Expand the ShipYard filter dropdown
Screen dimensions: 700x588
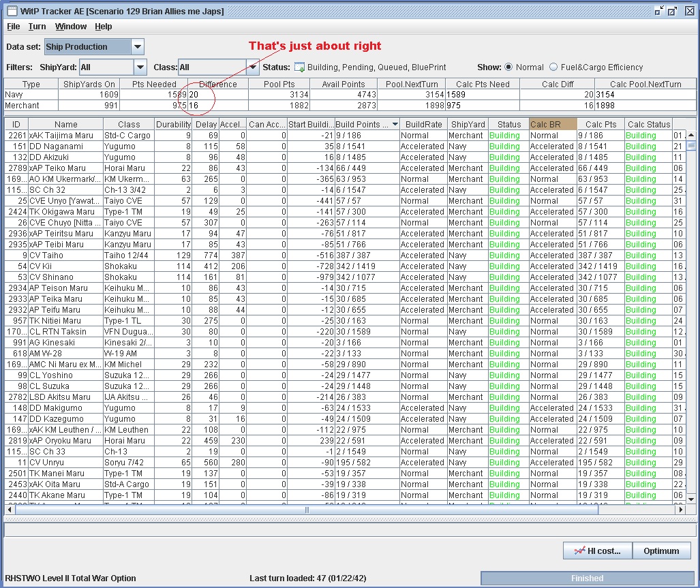coord(140,67)
